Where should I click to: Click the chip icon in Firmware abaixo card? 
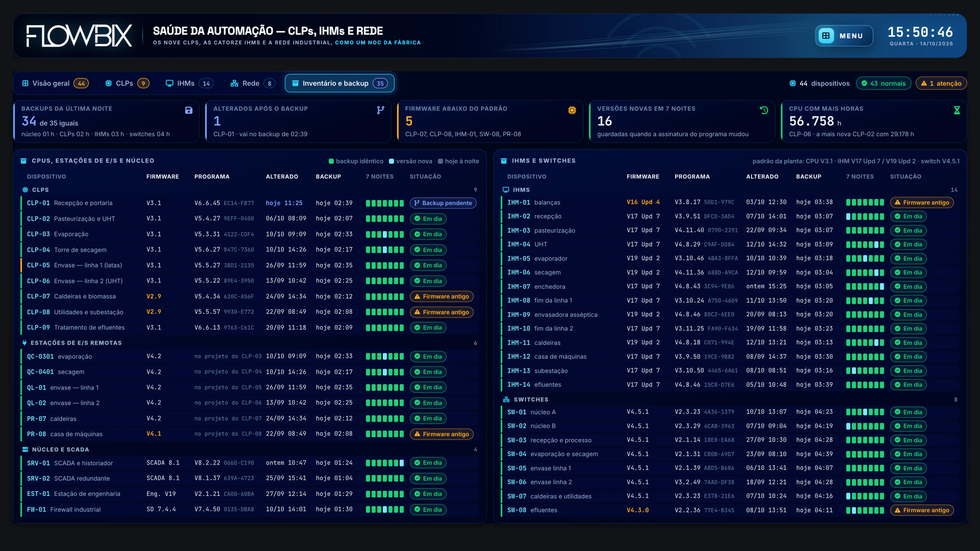click(572, 110)
